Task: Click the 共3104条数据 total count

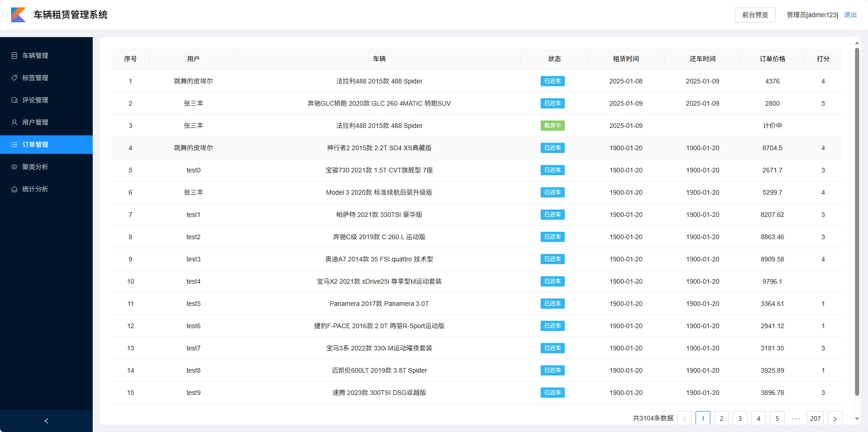Action: click(653, 418)
